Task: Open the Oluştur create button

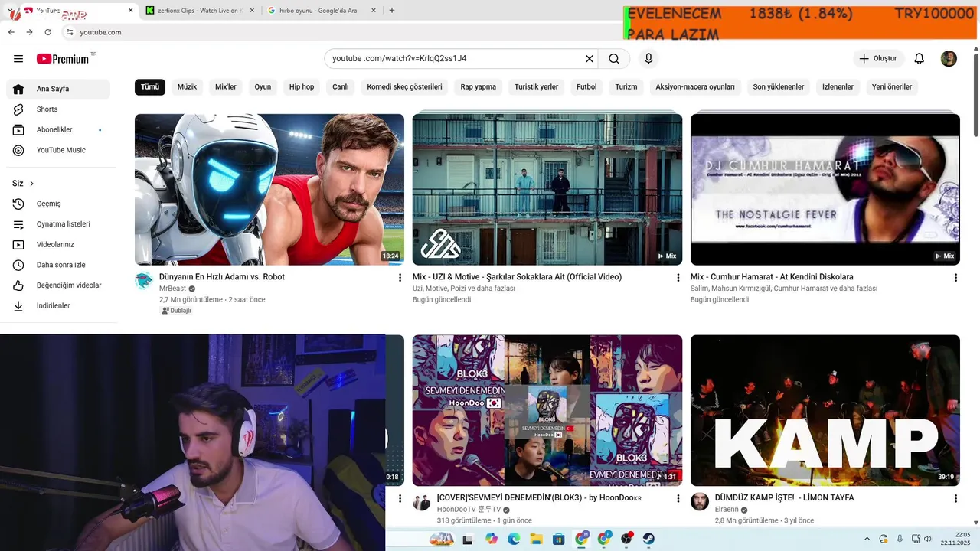Action: (879, 59)
